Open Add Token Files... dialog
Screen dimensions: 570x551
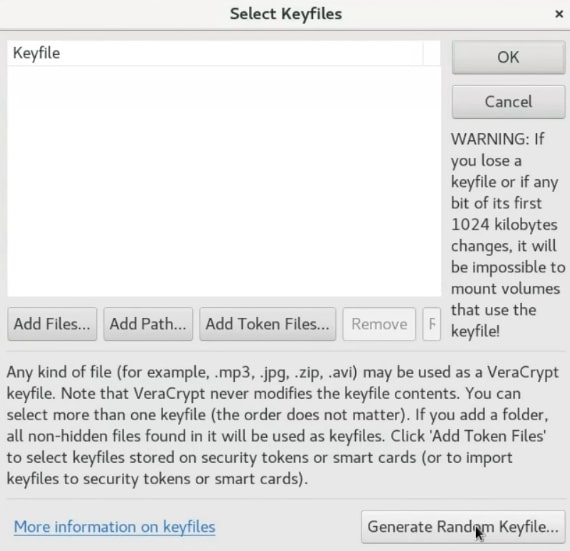pyautogui.click(x=268, y=324)
